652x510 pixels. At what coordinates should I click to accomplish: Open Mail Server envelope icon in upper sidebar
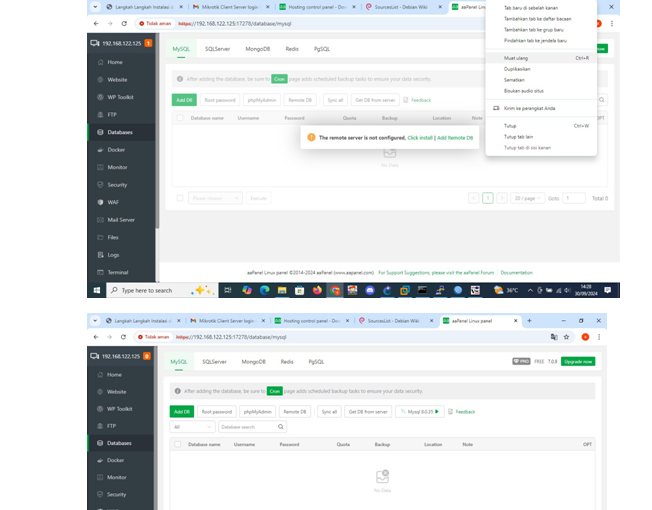coord(100,219)
